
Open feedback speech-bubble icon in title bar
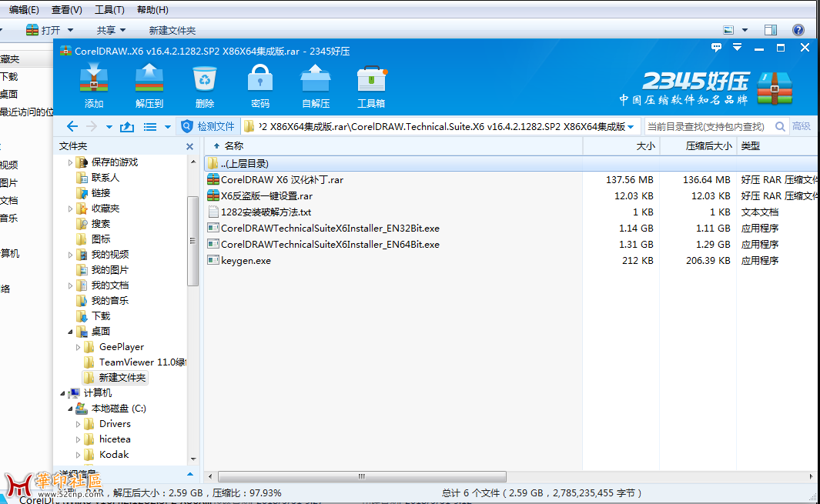[x=717, y=48]
